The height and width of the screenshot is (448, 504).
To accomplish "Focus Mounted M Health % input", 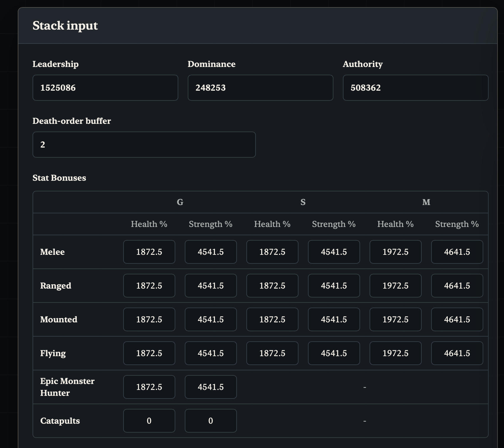I will [395, 319].
